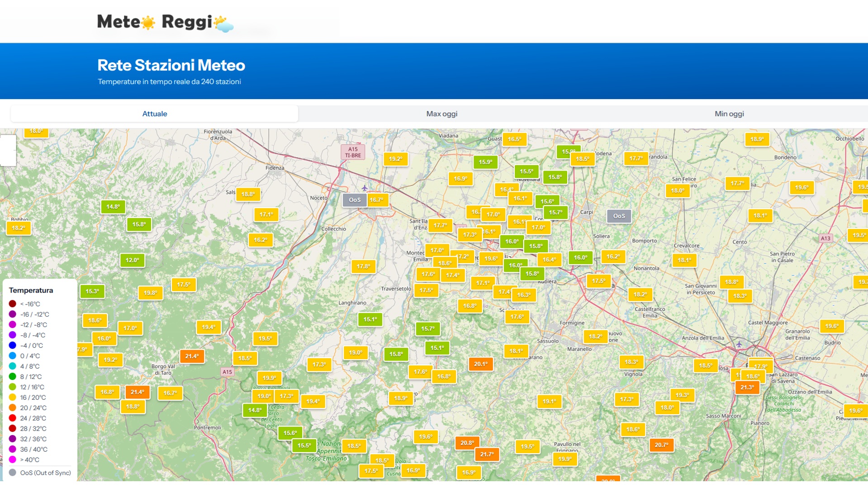The height and width of the screenshot is (488, 868).
Task: Switch to the Max oggi tab
Action: [x=441, y=114]
